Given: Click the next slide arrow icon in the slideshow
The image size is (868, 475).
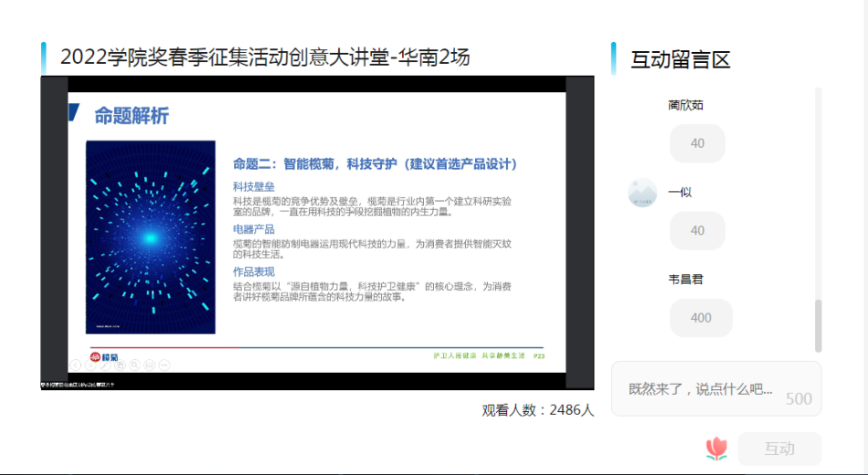Looking at the screenshot, I should click(x=90, y=365).
